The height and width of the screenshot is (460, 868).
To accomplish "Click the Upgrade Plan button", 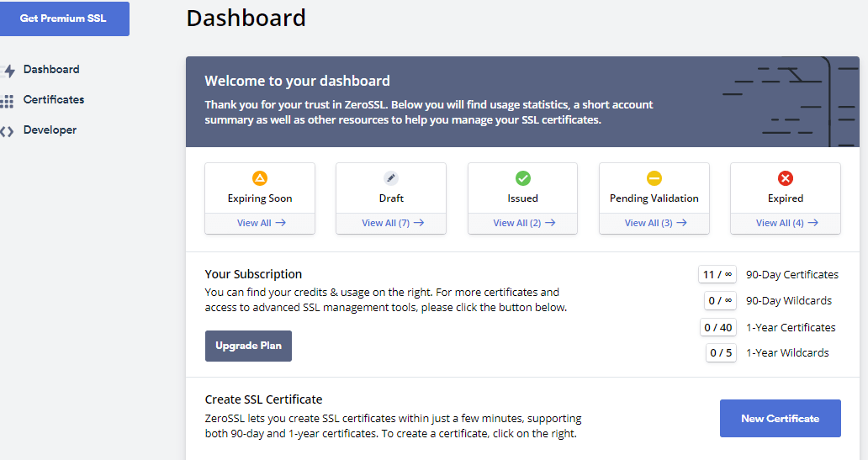I will [x=249, y=346].
